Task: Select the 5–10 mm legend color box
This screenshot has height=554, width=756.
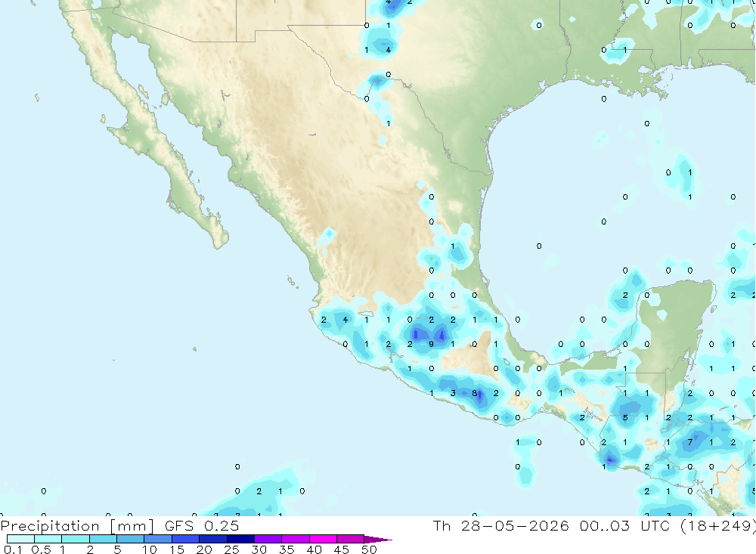Action: (x=131, y=539)
